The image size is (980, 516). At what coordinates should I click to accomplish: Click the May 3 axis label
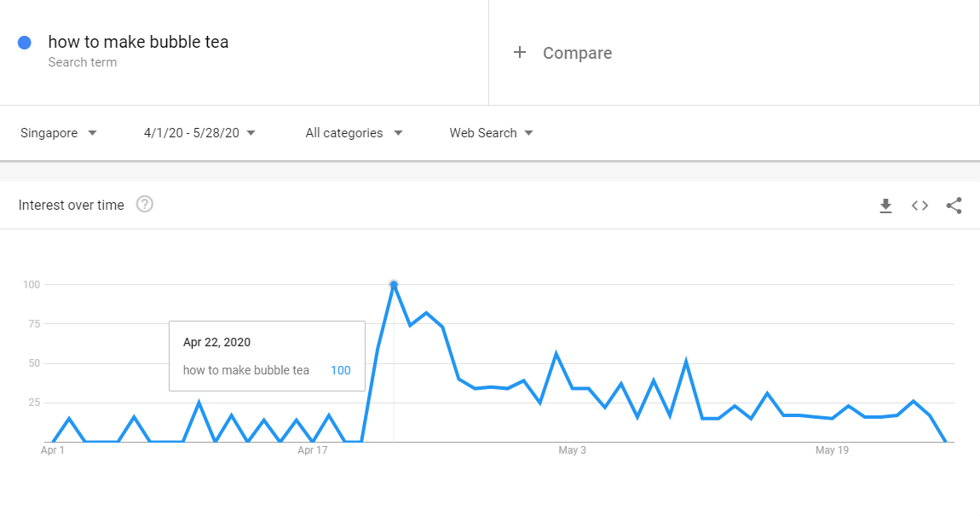click(572, 450)
